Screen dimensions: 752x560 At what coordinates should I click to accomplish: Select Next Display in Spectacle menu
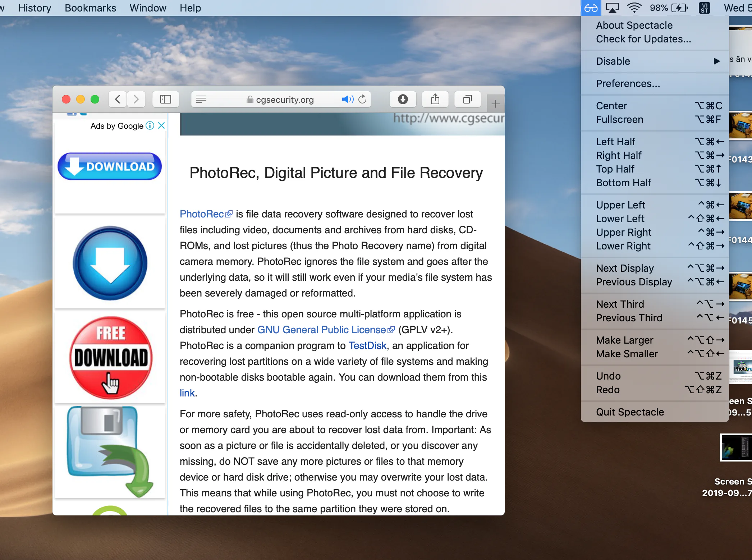(x=655, y=268)
